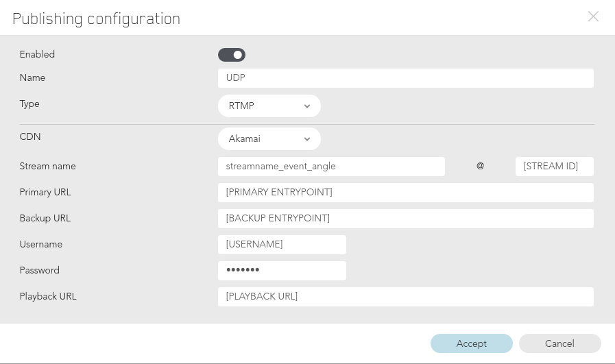615x364 pixels.
Task: Click the Backup URL entrypoint field
Action: [406, 219]
